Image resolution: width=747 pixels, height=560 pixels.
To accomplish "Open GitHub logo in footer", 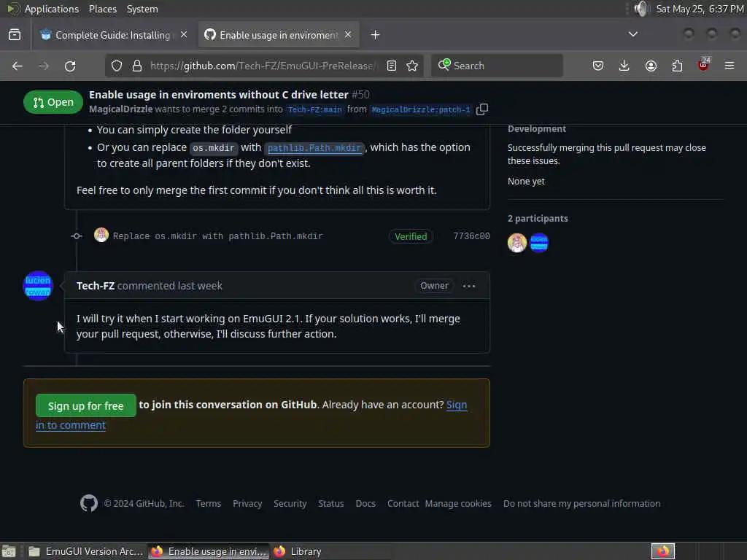I will coord(89,503).
